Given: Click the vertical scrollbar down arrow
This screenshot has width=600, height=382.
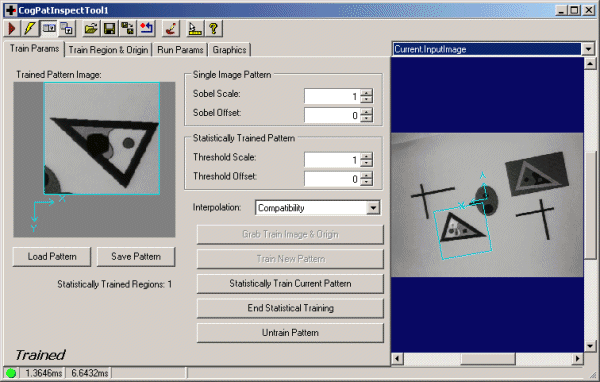Looking at the screenshot, I should point(590,346).
